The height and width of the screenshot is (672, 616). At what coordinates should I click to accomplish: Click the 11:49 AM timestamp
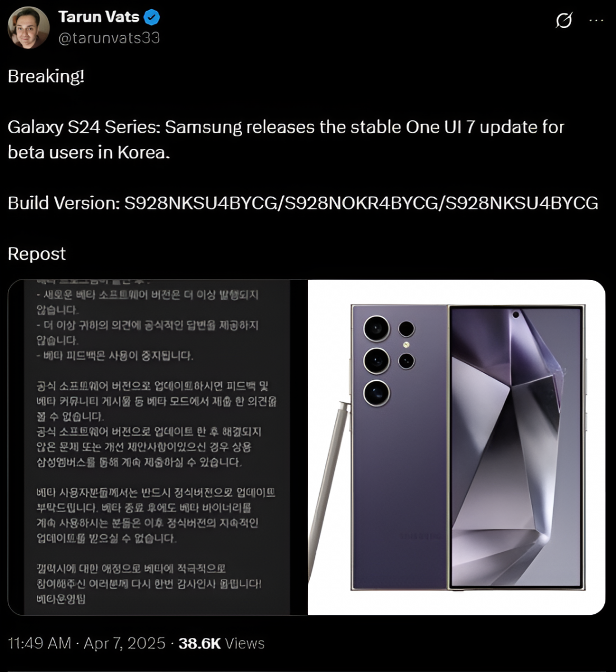pos(40,643)
